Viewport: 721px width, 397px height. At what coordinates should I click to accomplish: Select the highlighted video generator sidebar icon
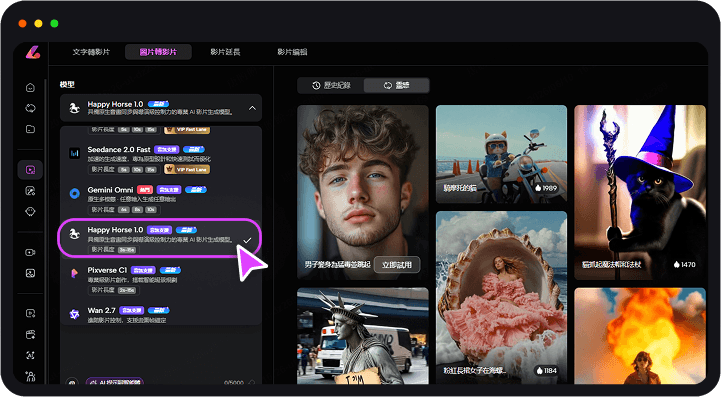30,170
